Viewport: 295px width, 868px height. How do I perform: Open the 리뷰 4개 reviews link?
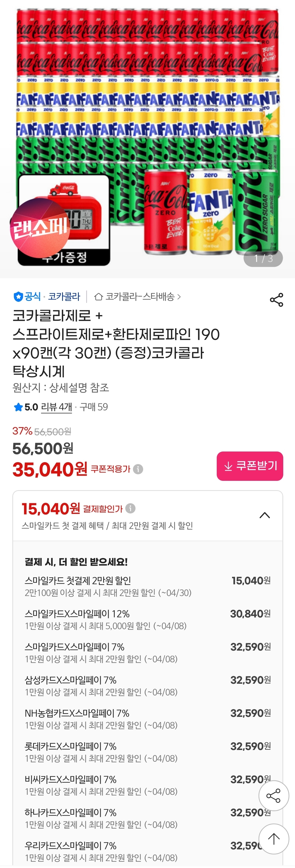click(56, 407)
